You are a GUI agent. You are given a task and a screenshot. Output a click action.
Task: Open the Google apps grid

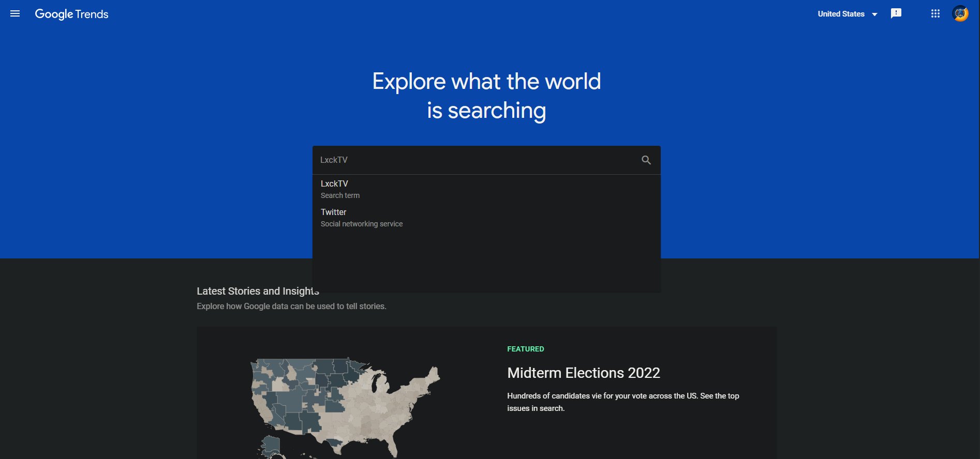coord(935,14)
